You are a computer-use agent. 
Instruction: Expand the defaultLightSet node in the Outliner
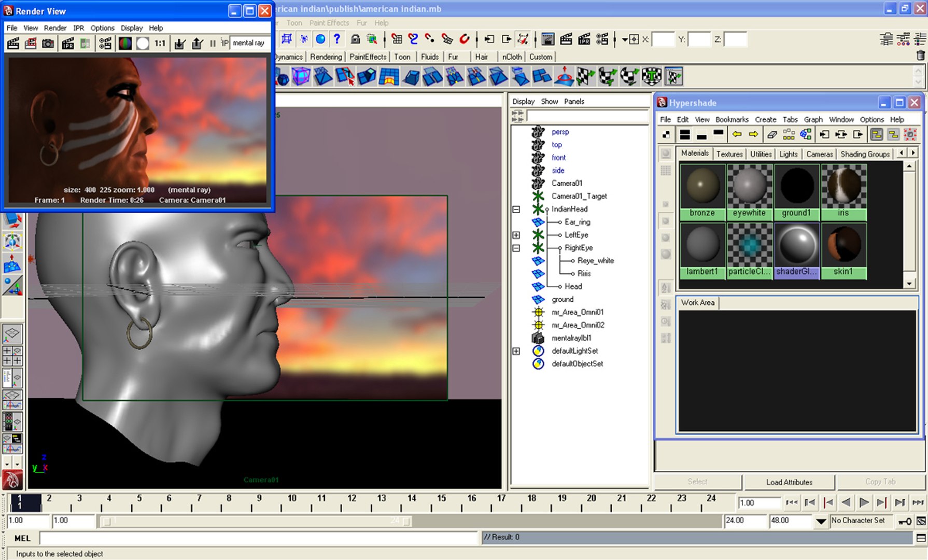tap(516, 351)
